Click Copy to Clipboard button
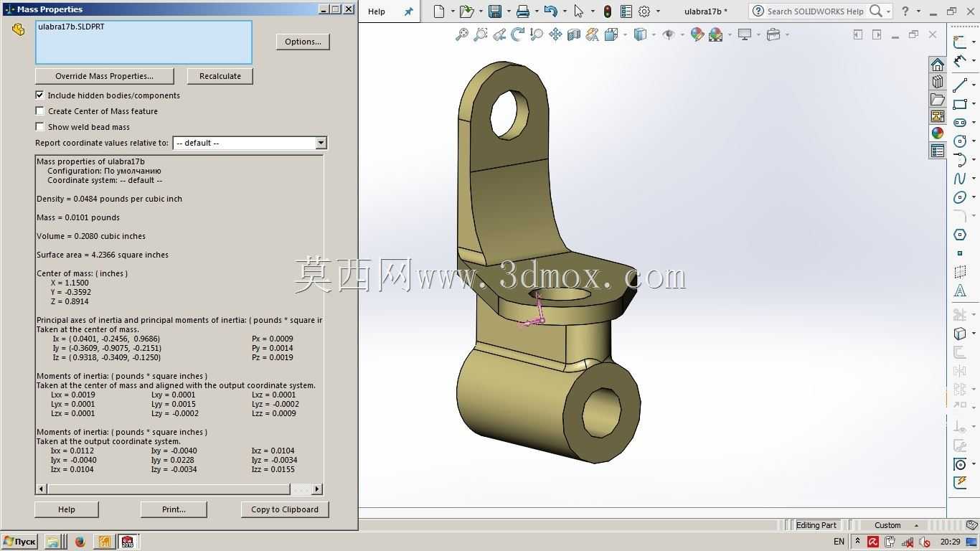This screenshot has height=551, width=980. click(285, 509)
